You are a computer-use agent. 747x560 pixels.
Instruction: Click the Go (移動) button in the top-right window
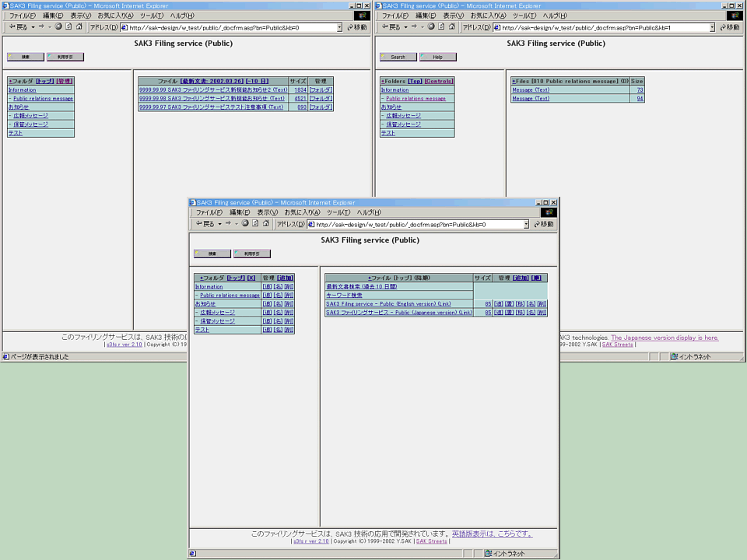point(730,28)
